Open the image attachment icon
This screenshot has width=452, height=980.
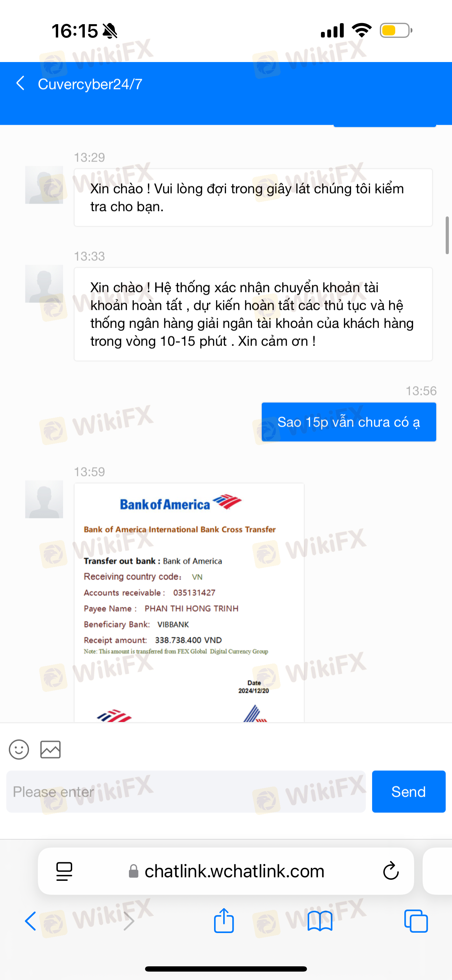(50, 750)
